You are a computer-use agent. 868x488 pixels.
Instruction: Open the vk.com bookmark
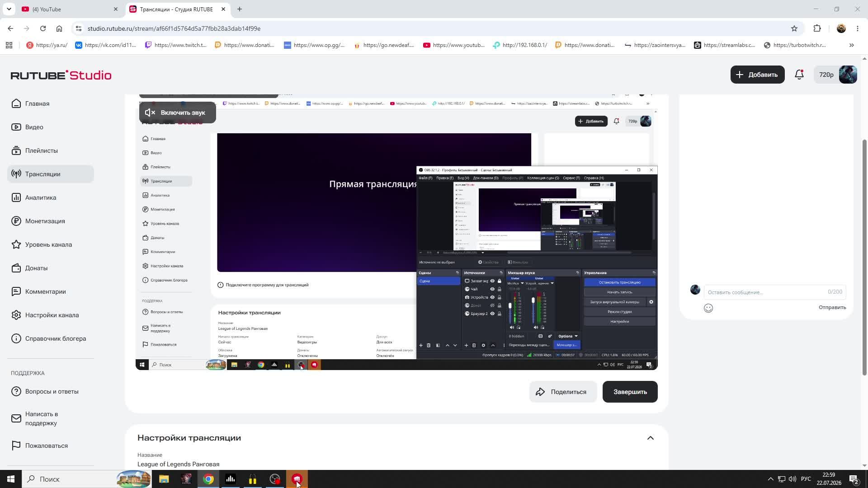tap(105, 45)
